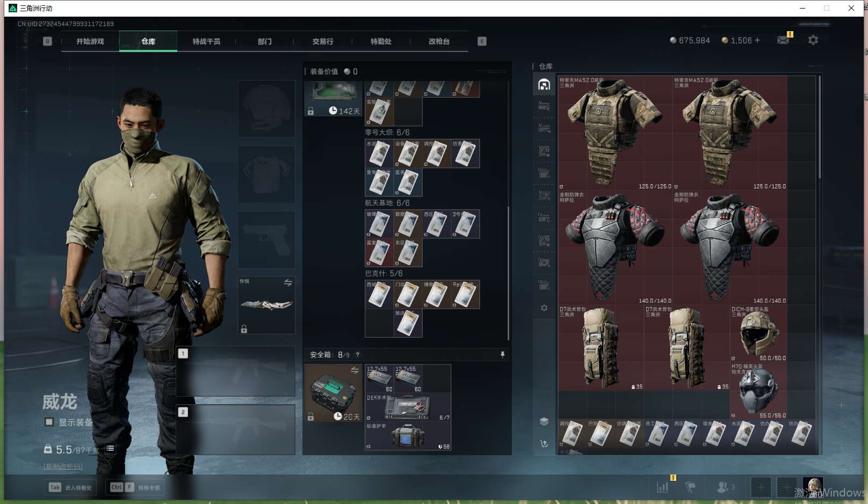The image size is (868, 504).
Task: Select the first D7战术背包 backpack
Action: pos(601,348)
